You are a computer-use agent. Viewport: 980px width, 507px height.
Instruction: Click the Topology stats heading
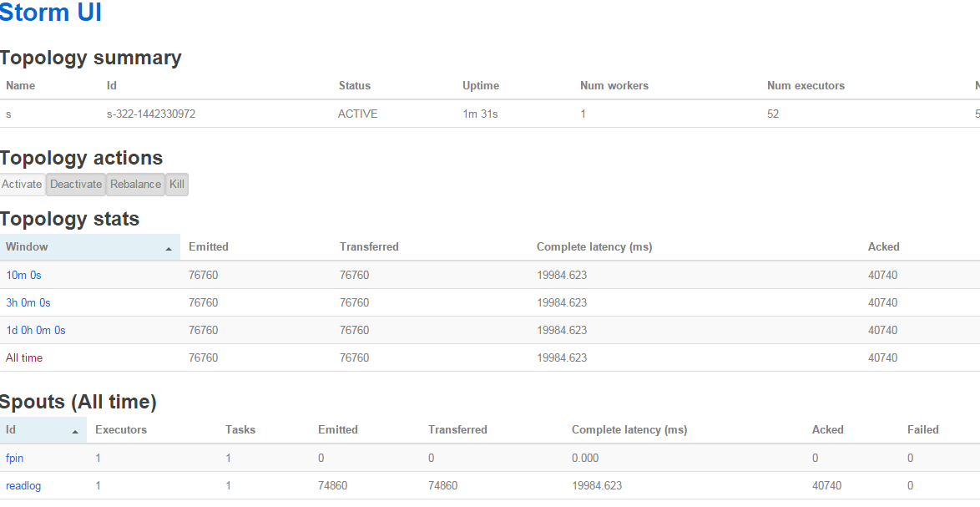point(69,219)
